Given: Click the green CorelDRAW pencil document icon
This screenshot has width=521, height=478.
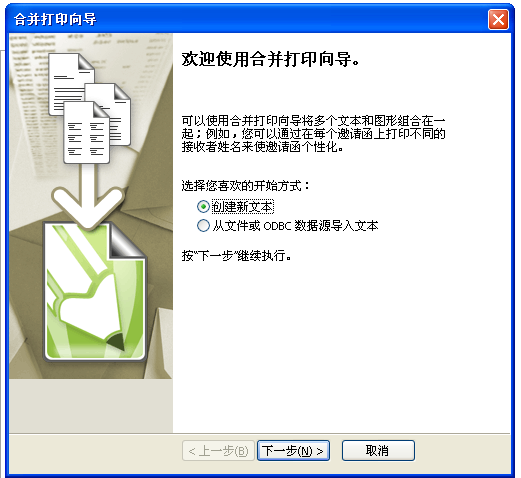Looking at the screenshot, I should pyautogui.click(x=95, y=292).
